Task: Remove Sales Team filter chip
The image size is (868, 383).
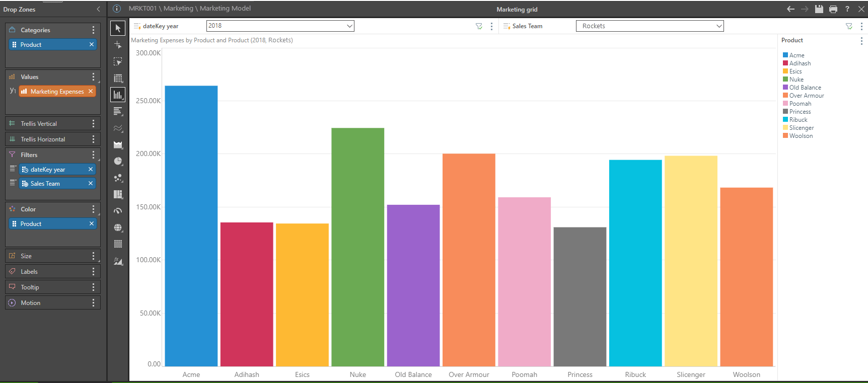Action: [91, 183]
